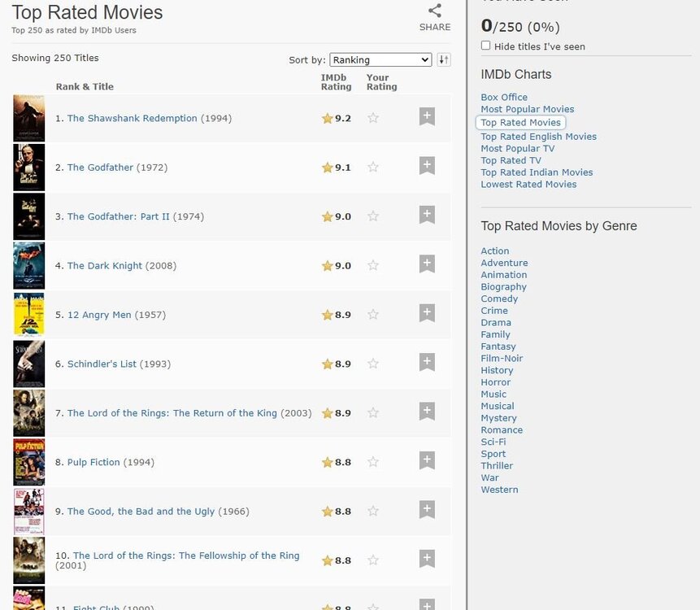Click the Share icon
700x610 pixels.
pos(435,11)
